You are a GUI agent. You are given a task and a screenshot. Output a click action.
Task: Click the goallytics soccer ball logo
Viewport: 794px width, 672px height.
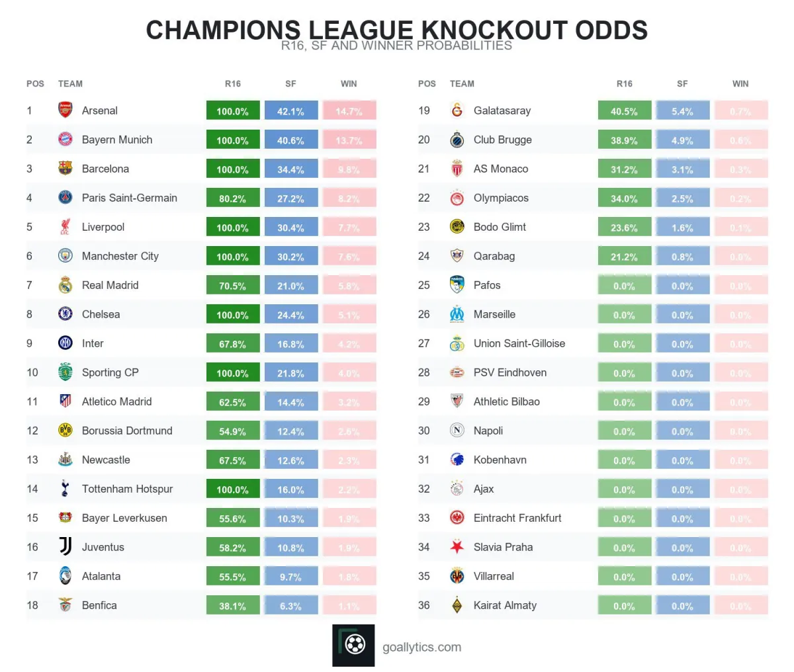353,646
